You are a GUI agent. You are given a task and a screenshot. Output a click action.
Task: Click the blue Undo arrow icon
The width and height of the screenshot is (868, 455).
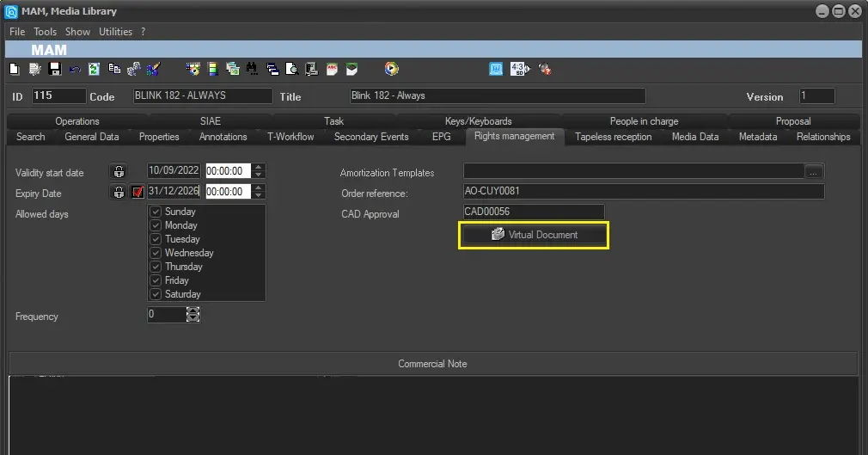pyautogui.click(x=75, y=69)
